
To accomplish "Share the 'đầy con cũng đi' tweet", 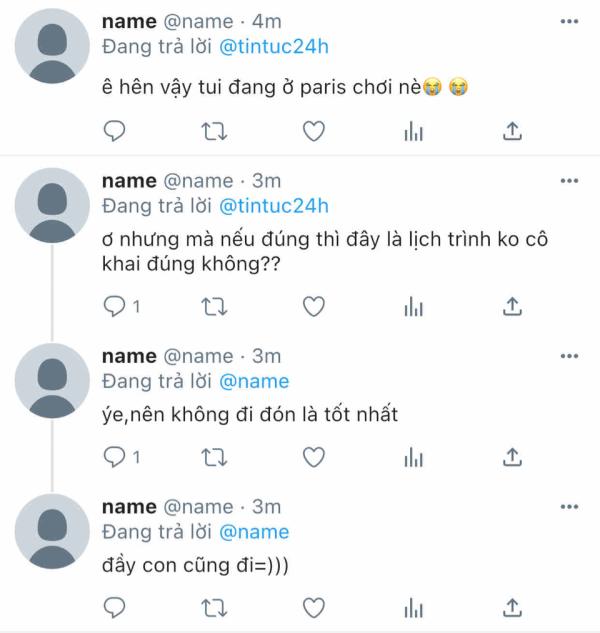I will 511,607.
